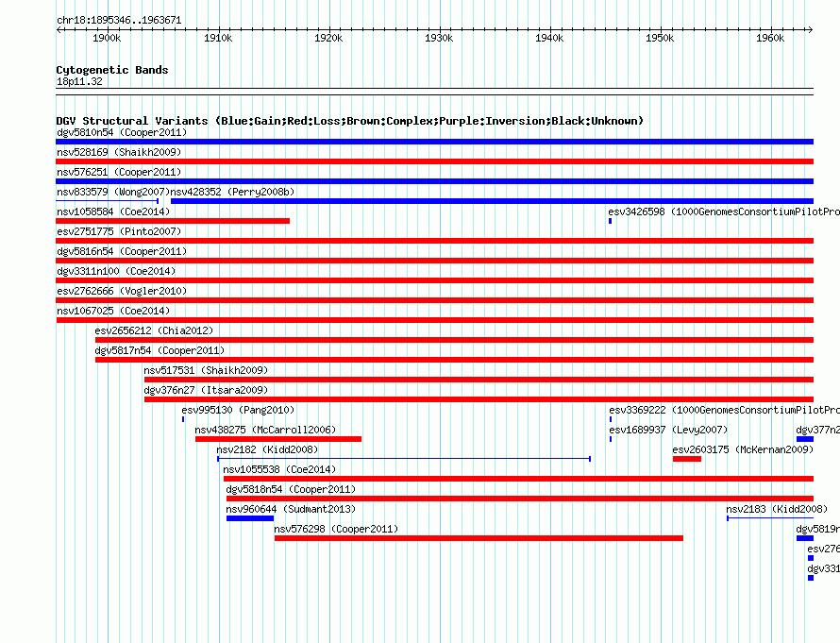Click the 1910k ruler mark

click(218, 38)
